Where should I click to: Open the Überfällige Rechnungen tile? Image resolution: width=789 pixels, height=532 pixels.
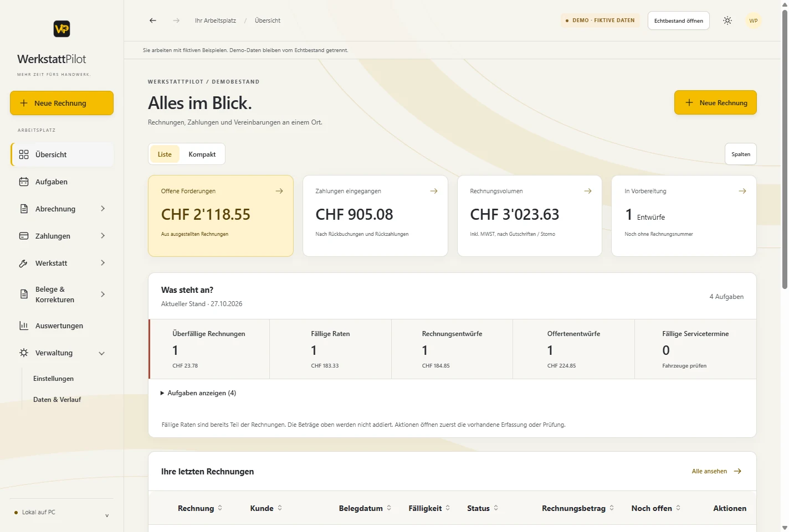[209, 349]
